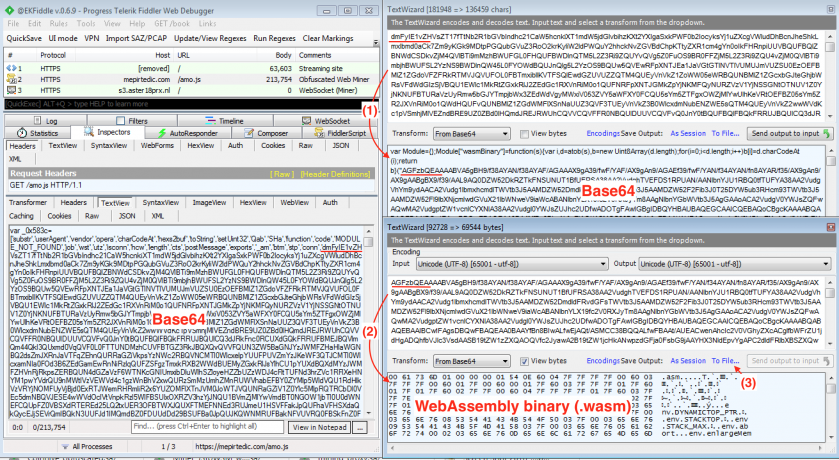Uncheck View bytes in lower TextWizard

(x=524, y=361)
